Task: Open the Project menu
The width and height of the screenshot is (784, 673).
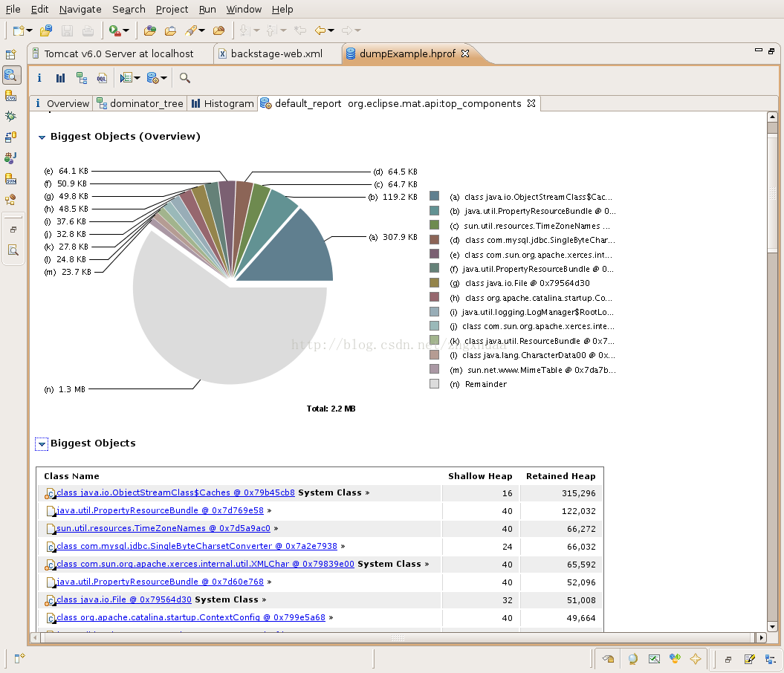Action: (x=172, y=9)
